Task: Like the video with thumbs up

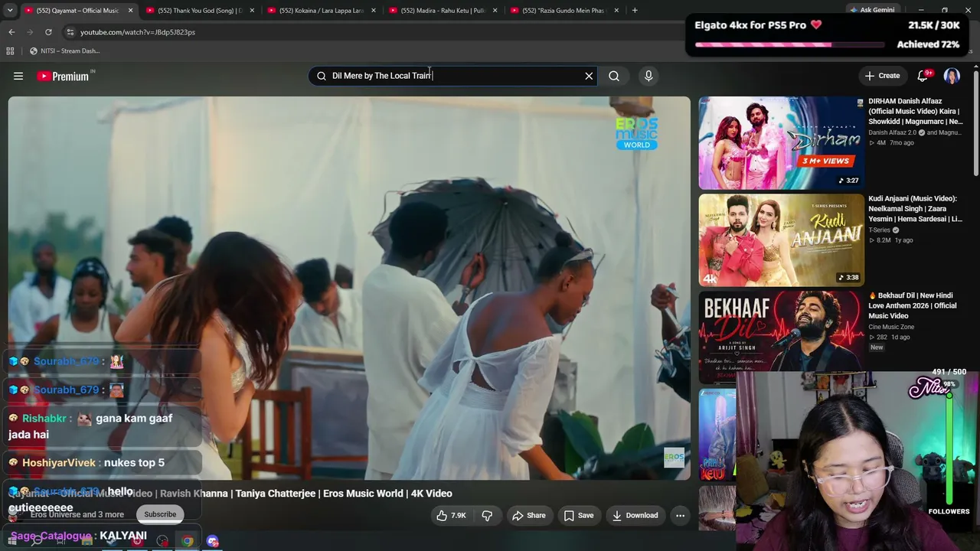Action: [452, 516]
